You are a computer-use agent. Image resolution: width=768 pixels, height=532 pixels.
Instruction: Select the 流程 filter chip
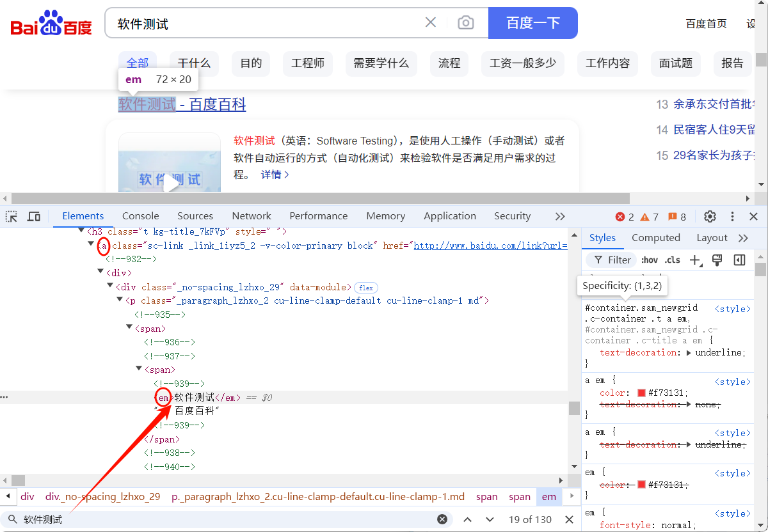pyautogui.click(x=449, y=63)
